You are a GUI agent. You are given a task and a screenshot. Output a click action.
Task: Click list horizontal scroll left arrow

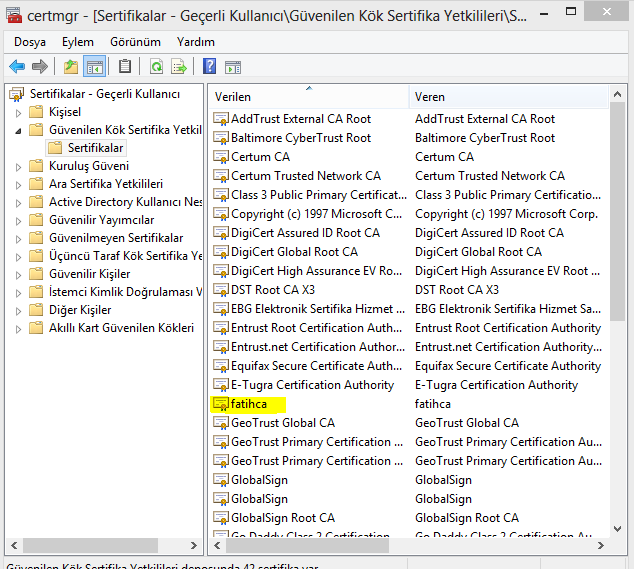click(217, 546)
